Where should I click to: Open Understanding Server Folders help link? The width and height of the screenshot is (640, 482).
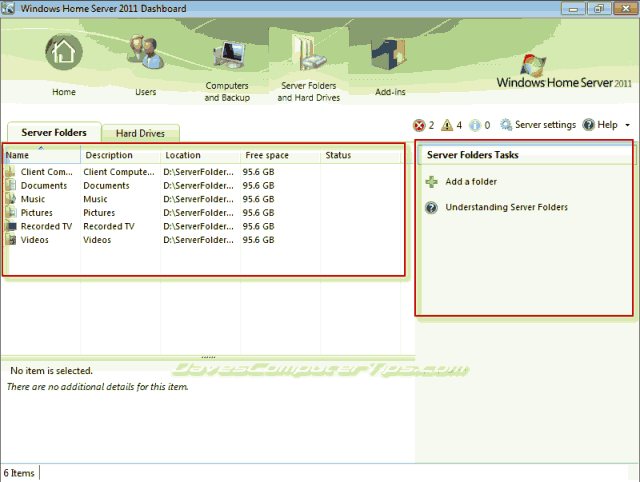click(x=506, y=208)
